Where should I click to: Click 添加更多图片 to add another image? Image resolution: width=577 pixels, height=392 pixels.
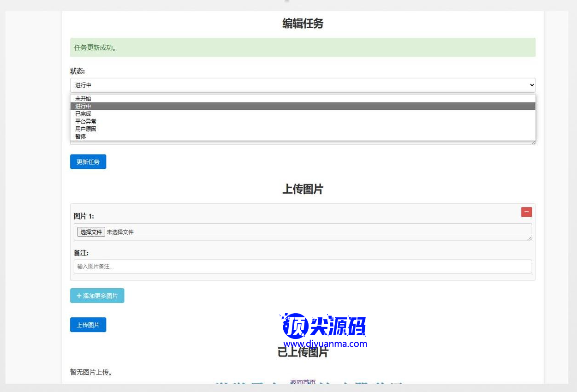97,296
